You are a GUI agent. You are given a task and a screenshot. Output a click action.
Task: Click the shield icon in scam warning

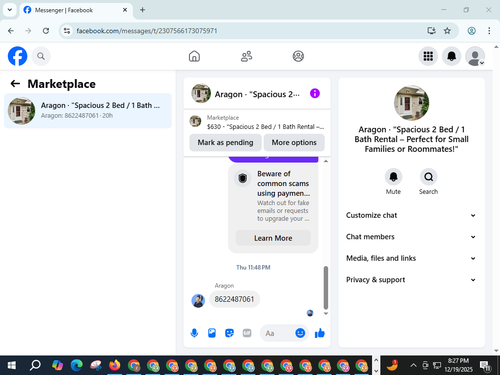(x=242, y=178)
